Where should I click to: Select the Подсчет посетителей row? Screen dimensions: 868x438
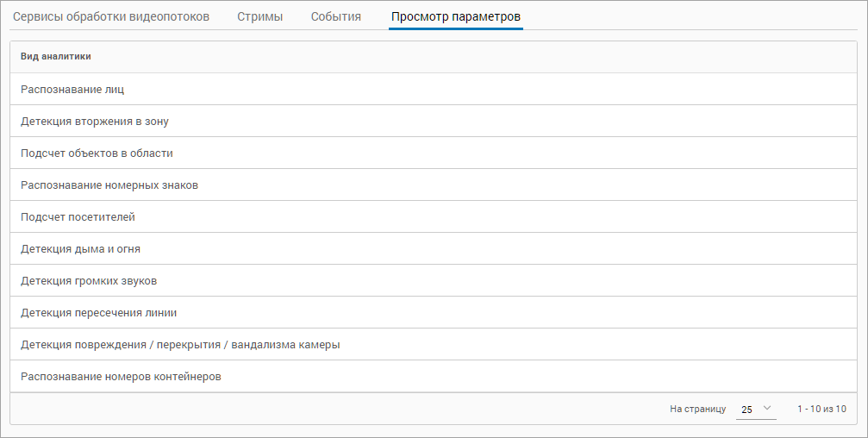click(x=78, y=217)
